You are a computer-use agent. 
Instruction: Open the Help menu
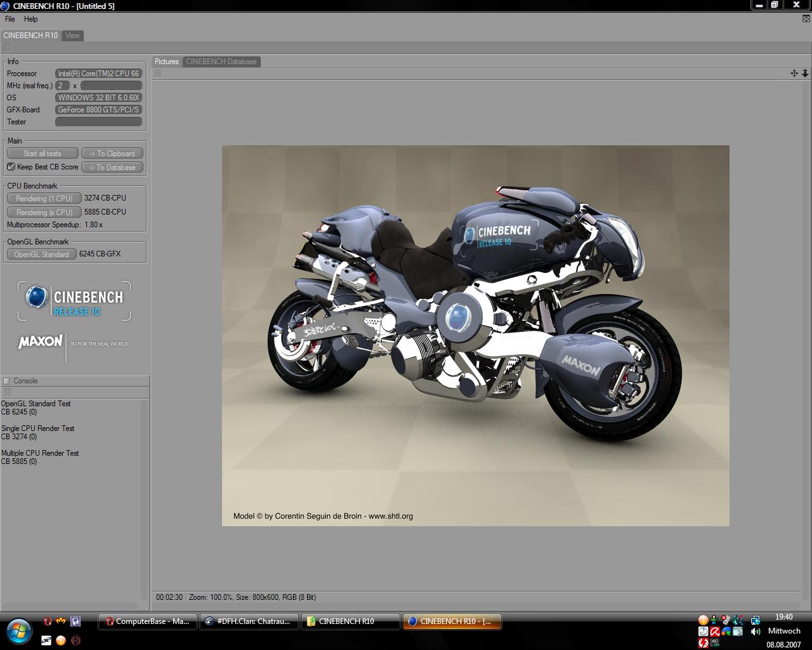point(30,19)
